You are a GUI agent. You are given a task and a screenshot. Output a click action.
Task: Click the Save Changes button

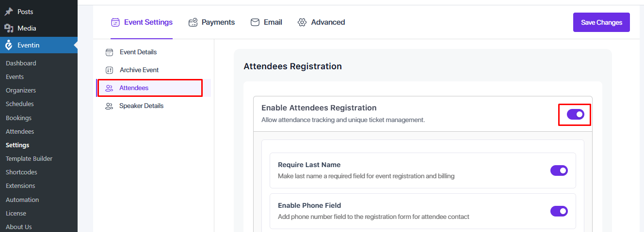pos(601,22)
